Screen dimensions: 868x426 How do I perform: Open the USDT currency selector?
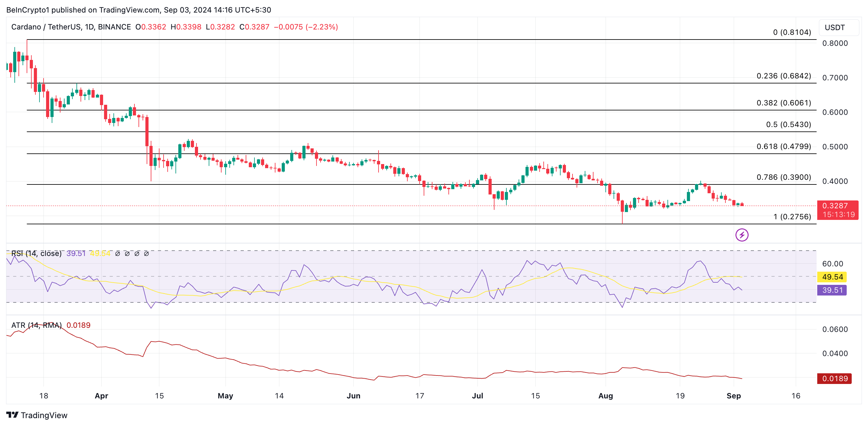click(838, 28)
